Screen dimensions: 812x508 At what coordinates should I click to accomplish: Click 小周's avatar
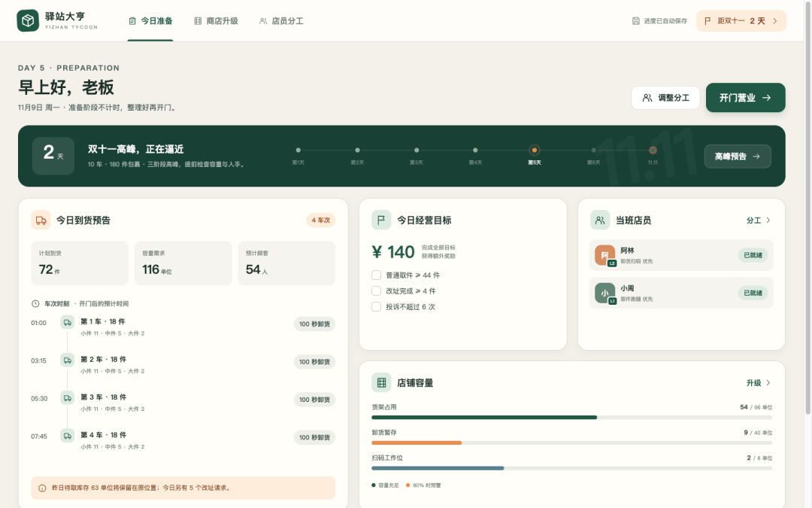coord(604,293)
